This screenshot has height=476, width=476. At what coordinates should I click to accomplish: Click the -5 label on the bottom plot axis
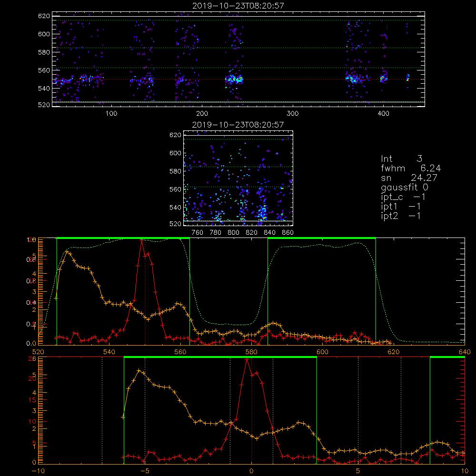145,471
